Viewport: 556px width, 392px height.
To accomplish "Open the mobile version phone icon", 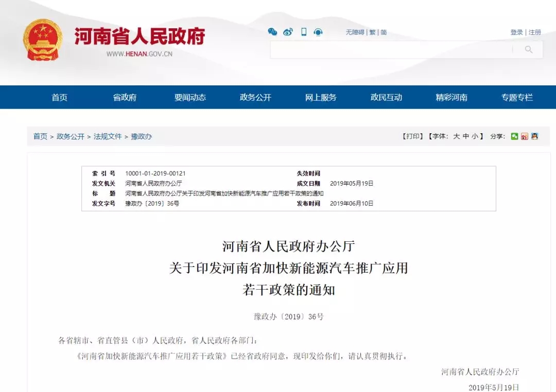I will coord(304,32).
